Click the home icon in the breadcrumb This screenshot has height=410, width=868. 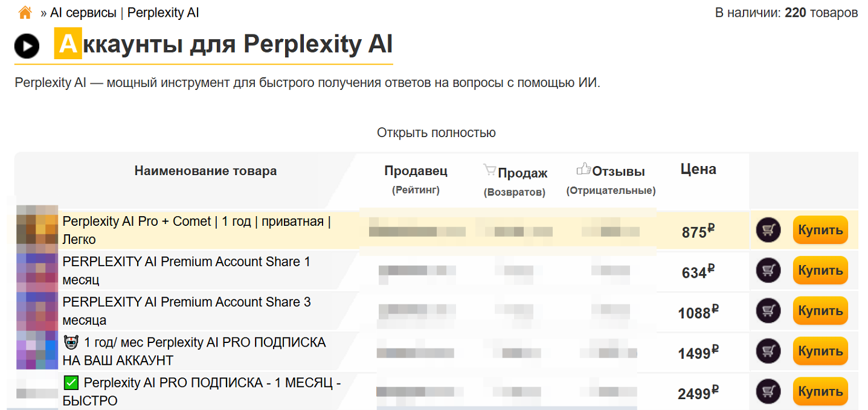(24, 11)
